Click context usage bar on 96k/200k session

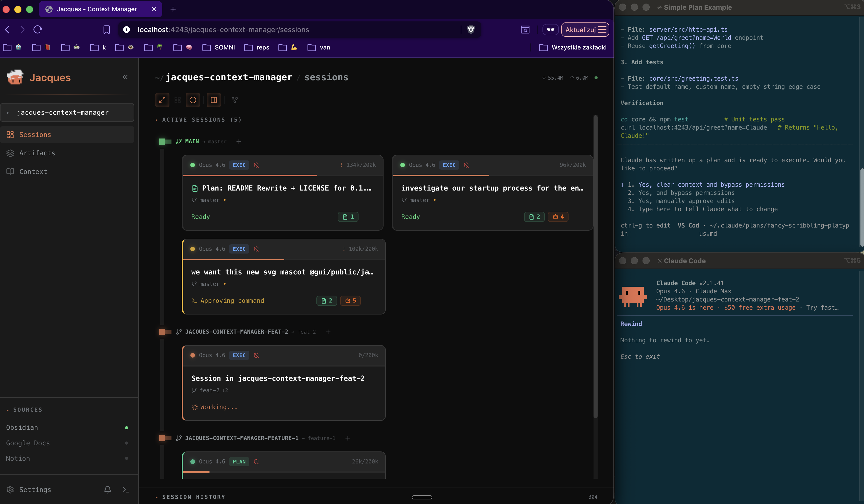493,175
